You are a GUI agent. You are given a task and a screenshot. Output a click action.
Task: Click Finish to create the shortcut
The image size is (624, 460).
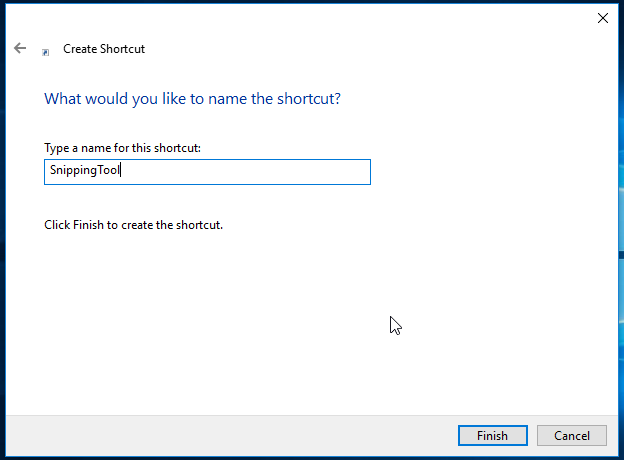click(x=493, y=435)
